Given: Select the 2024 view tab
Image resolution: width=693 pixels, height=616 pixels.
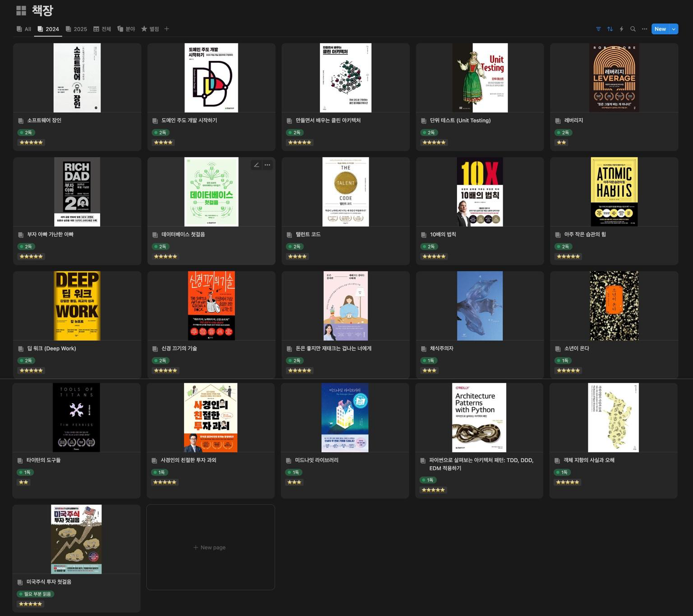Looking at the screenshot, I should [x=48, y=29].
